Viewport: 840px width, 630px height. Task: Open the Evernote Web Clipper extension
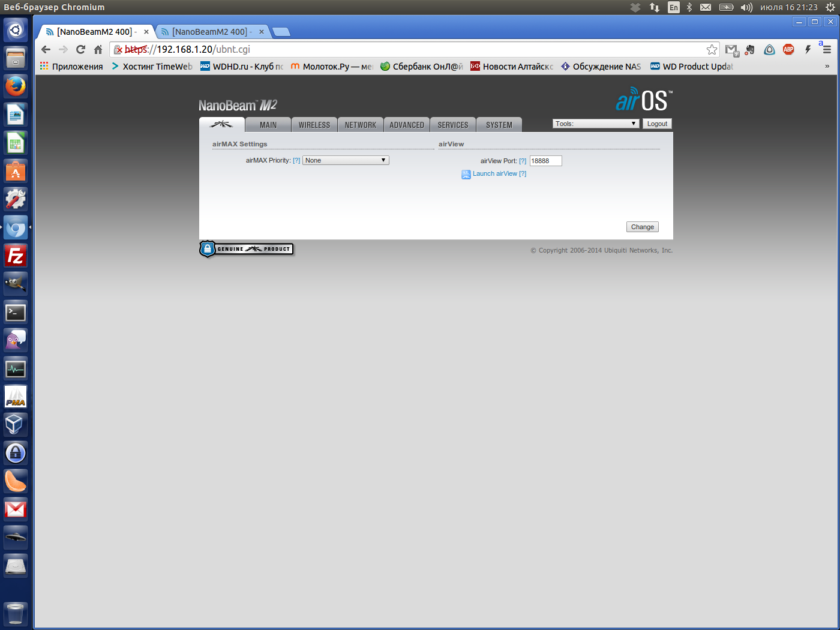pos(750,49)
